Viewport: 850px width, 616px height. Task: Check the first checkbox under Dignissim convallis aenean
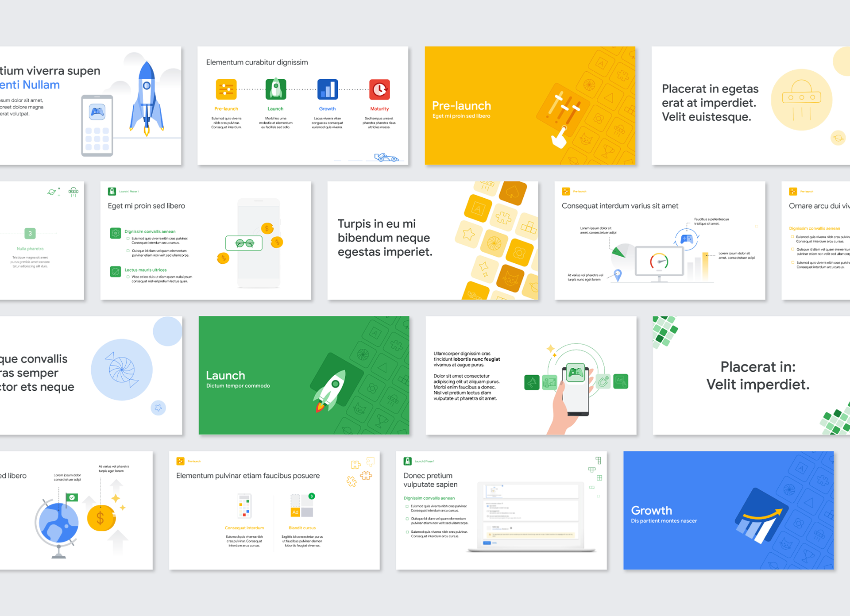[128, 239]
